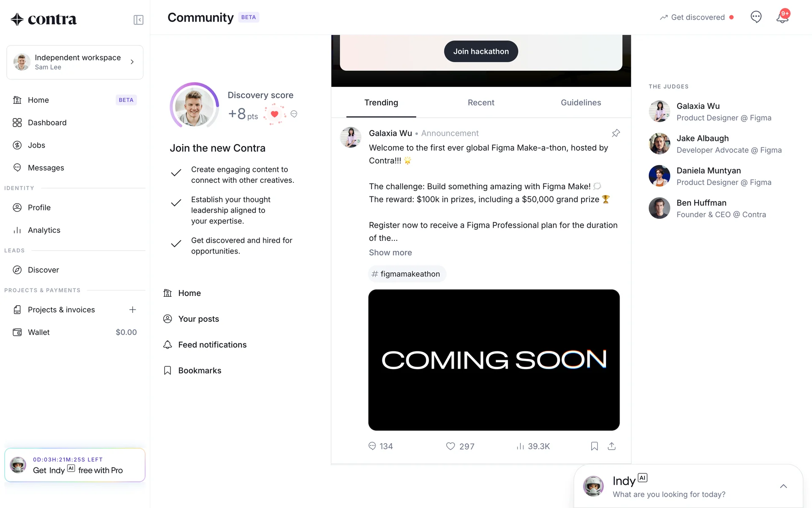Image resolution: width=812 pixels, height=508 pixels.
Task: Expand the Independent workspace switcher
Action: 75,62
